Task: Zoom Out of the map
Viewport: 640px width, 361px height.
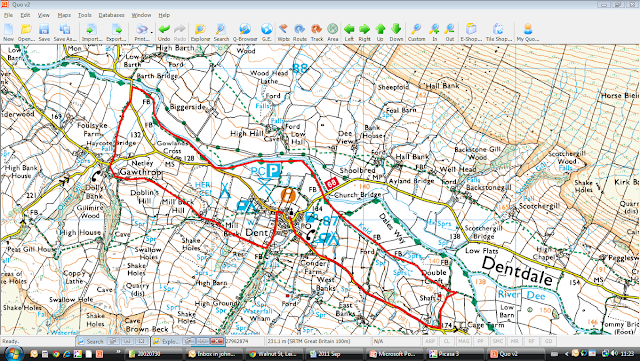Action: [449, 32]
